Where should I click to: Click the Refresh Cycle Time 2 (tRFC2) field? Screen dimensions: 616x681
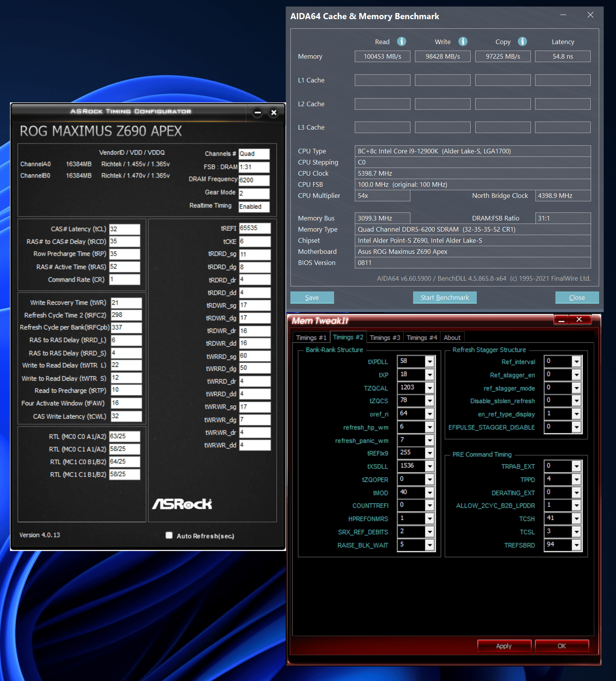pyautogui.click(x=126, y=315)
